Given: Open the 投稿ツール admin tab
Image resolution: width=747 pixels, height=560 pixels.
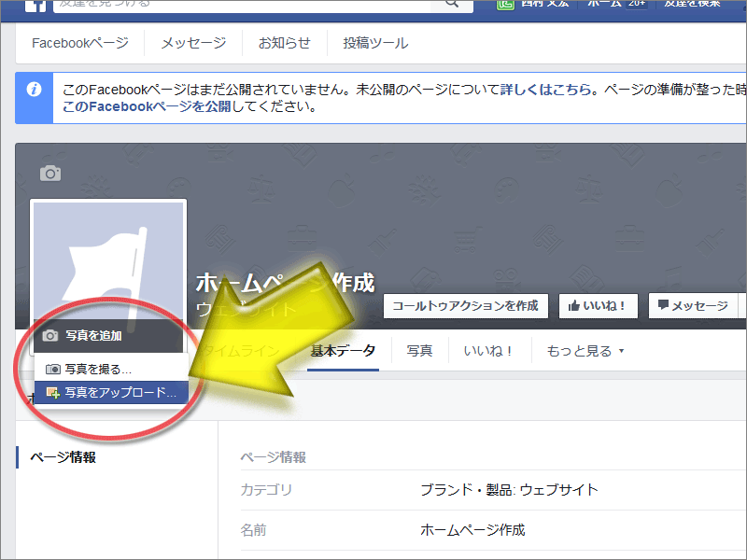Looking at the screenshot, I should (375, 43).
